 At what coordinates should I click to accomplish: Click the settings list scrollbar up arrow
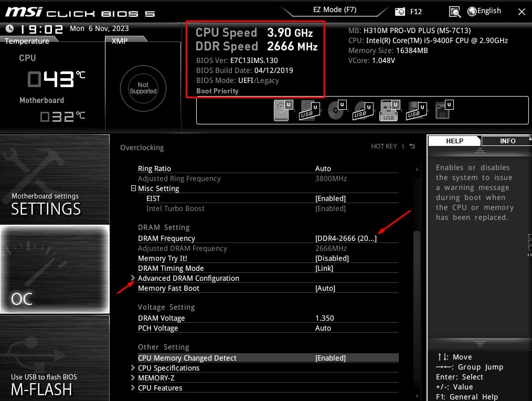417,169
